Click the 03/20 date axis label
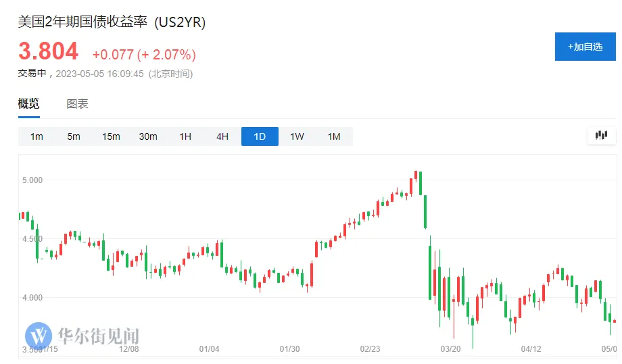The height and width of the screenshot is (364, 622). click(x=450, y=349)
